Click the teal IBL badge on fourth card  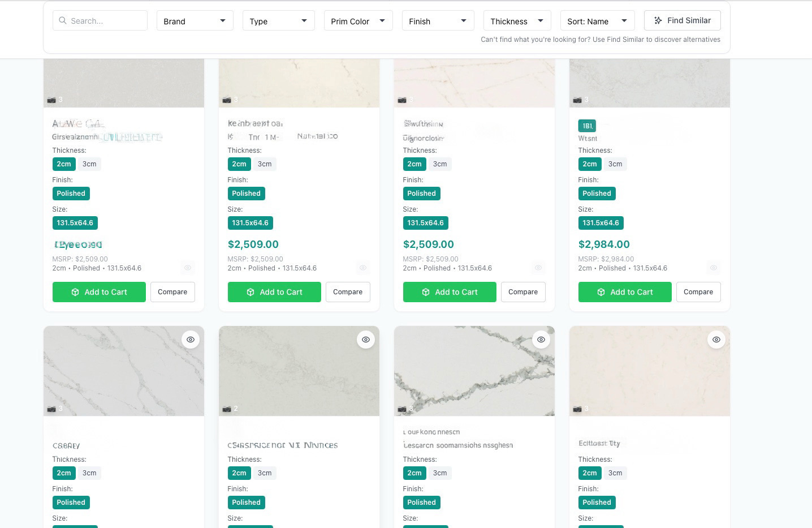coord(587,126)
